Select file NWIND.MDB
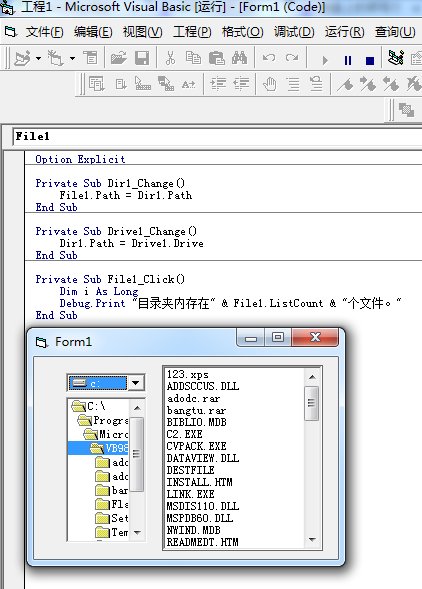This screenshot has width=422, height=589. (194, 530)
